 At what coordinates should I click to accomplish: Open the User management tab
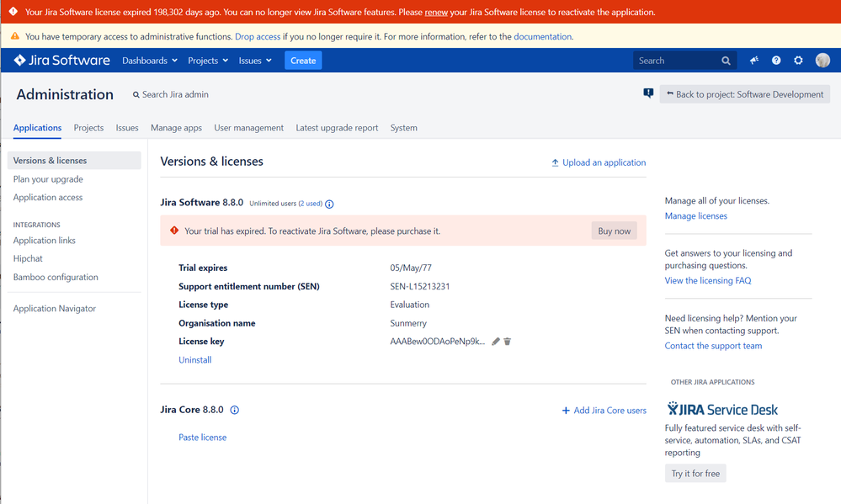(x=249, y=128)
